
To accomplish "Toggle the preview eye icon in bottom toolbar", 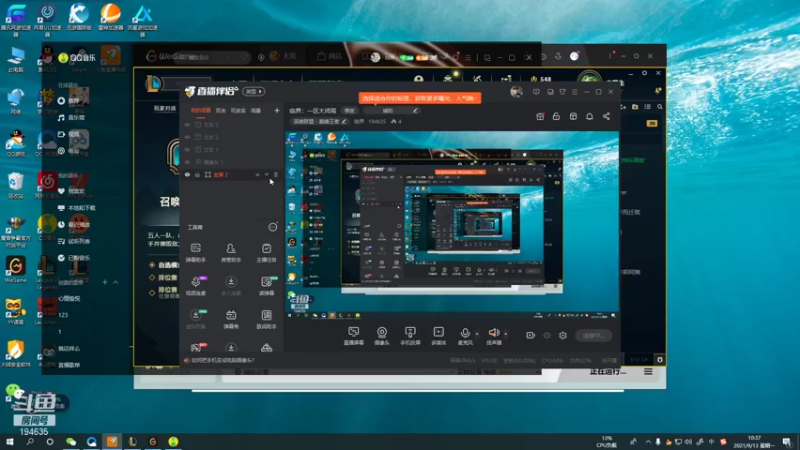I will click(x=547, y=335).
